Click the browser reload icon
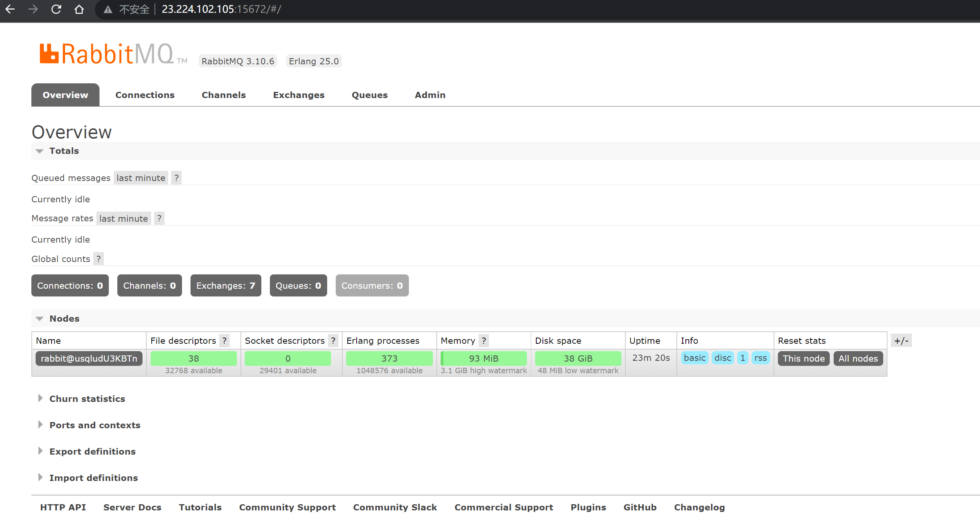980x517 pixels. tap(56, 9)
